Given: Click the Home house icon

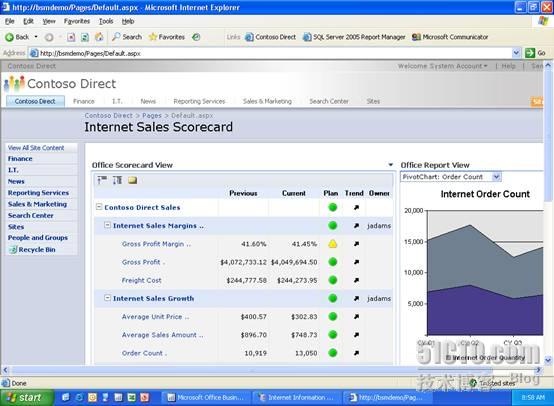Looking at the screenshot, I should pos(99,37).
